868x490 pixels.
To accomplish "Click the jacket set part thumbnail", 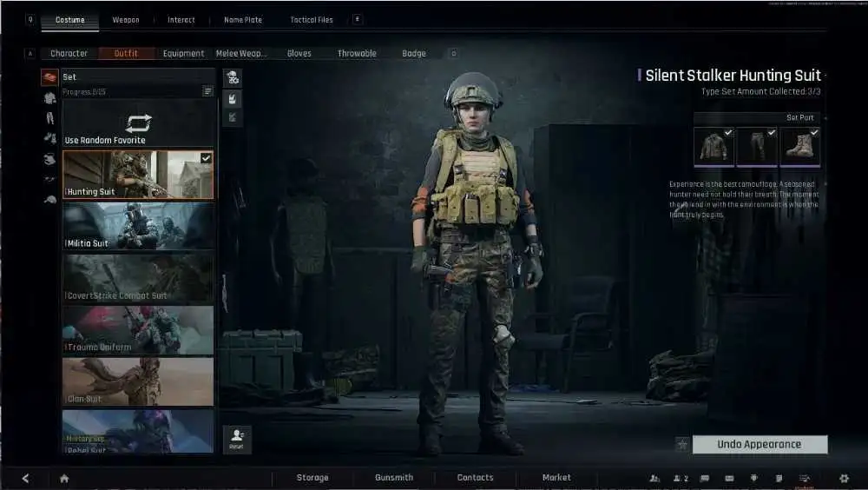I will coord(714,147).
